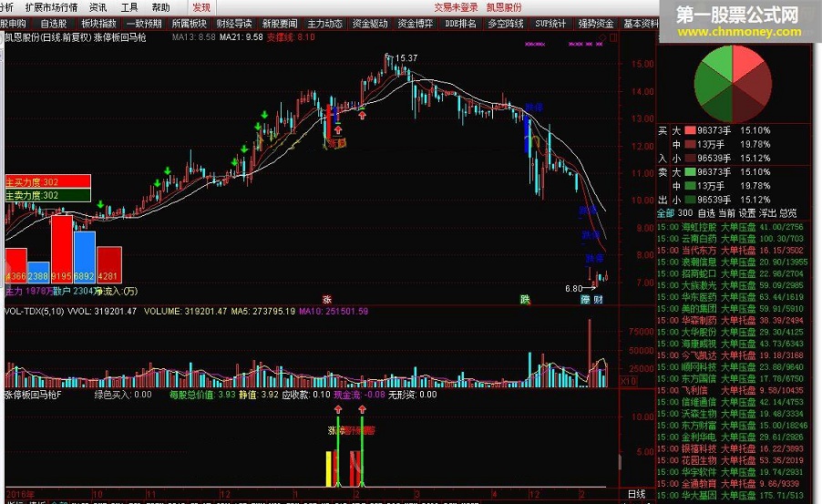Click the 中 buy-in dark red swatch
The width and height of the screenshot is (822, 504).
[690, 144]
